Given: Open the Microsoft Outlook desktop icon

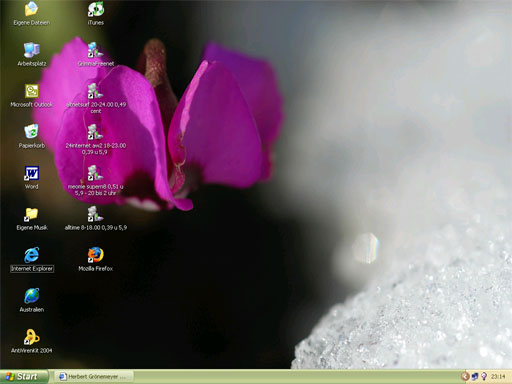Looking at the screenshot, I should (x=32, y=91).
